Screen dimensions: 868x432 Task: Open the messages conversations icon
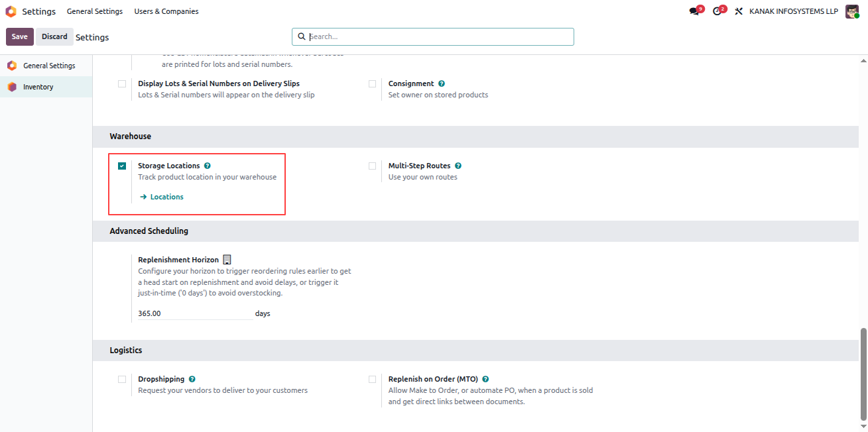pyautogui.click(x=694, y=11)
